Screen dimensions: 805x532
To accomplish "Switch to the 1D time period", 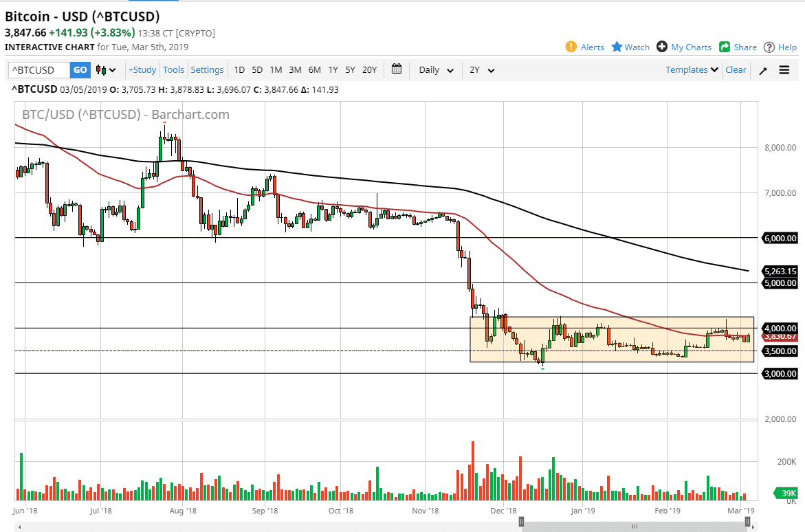I will (239, 69).
